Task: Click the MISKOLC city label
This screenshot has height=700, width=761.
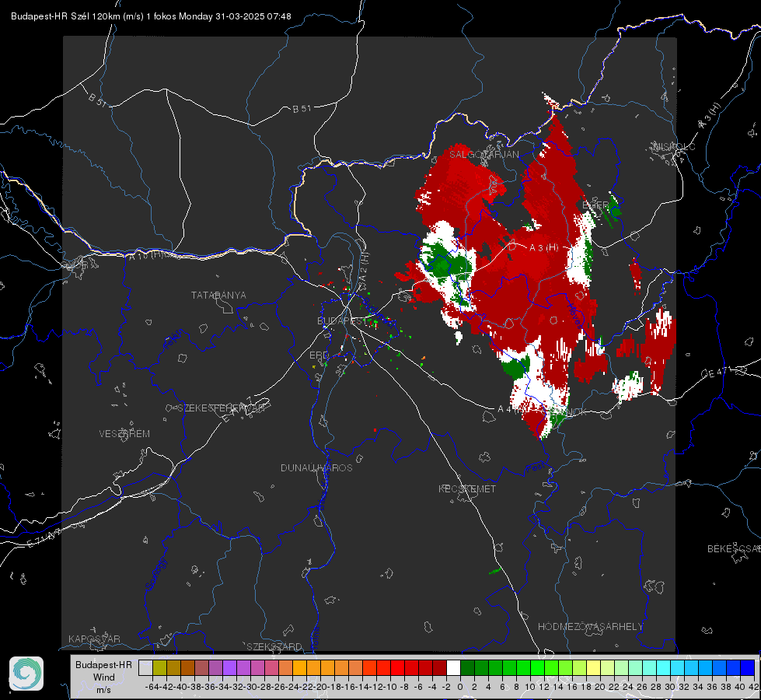Action: (674, 147)
